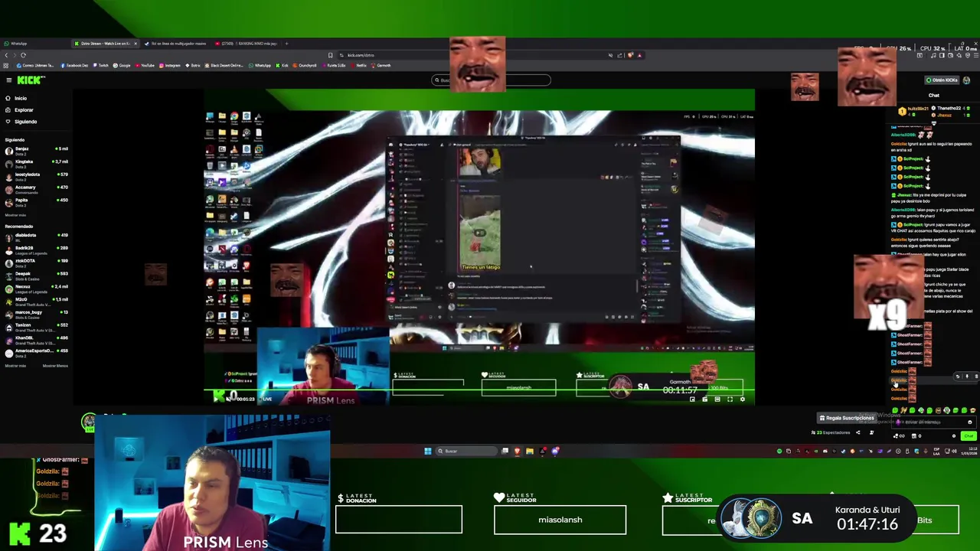
Task: Go to Inicio in Kick sidebar
Action: tap(15, 98)
